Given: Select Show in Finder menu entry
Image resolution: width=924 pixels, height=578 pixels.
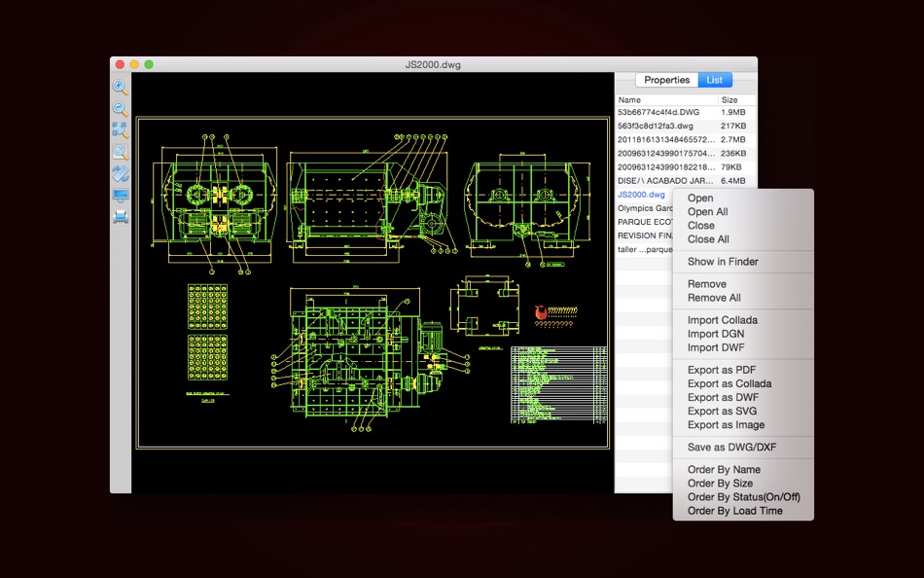Looking at the screenshot, I should [723, 262].
